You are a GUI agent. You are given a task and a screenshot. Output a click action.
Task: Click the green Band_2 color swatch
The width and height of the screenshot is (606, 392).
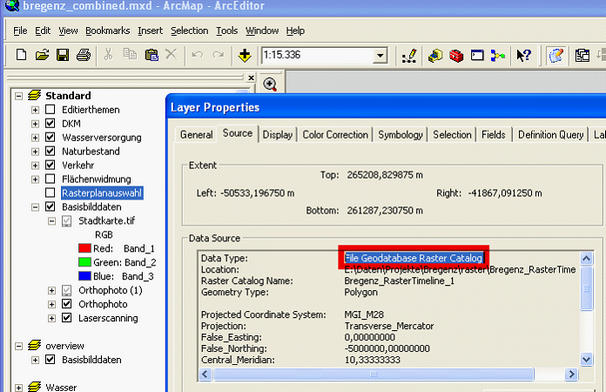[84, 262]
